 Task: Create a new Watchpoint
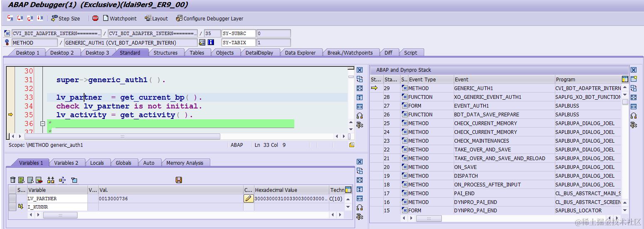click(120, 18)
